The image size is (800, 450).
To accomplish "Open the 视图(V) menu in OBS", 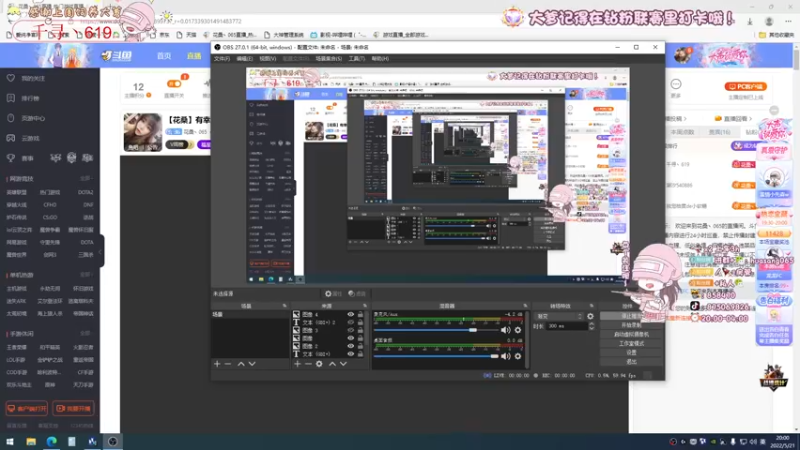I will pyautogui.click(x=267, y=59).
